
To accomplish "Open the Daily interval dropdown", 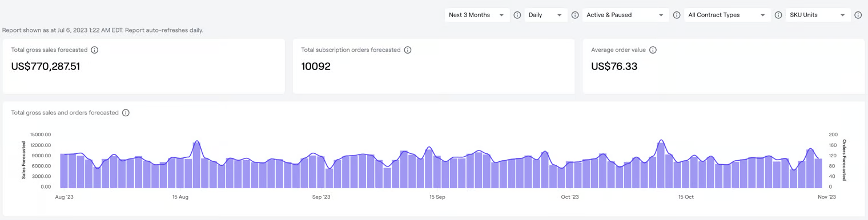I will coord(546,15).
